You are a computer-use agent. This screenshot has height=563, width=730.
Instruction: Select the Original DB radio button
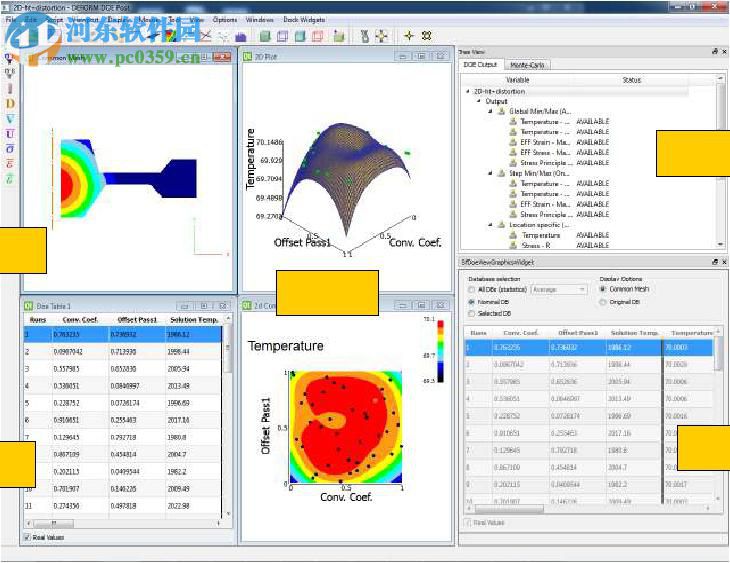pos(602,301)
